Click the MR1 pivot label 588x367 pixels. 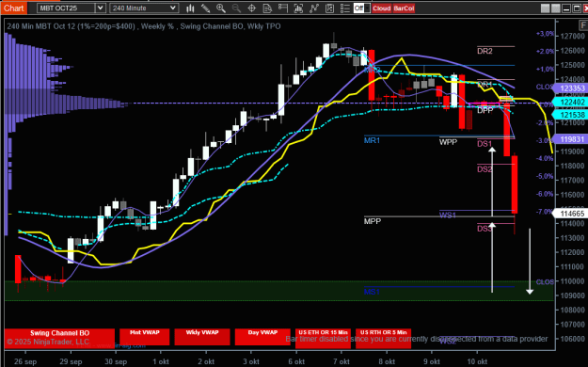(x=372, y=140)
